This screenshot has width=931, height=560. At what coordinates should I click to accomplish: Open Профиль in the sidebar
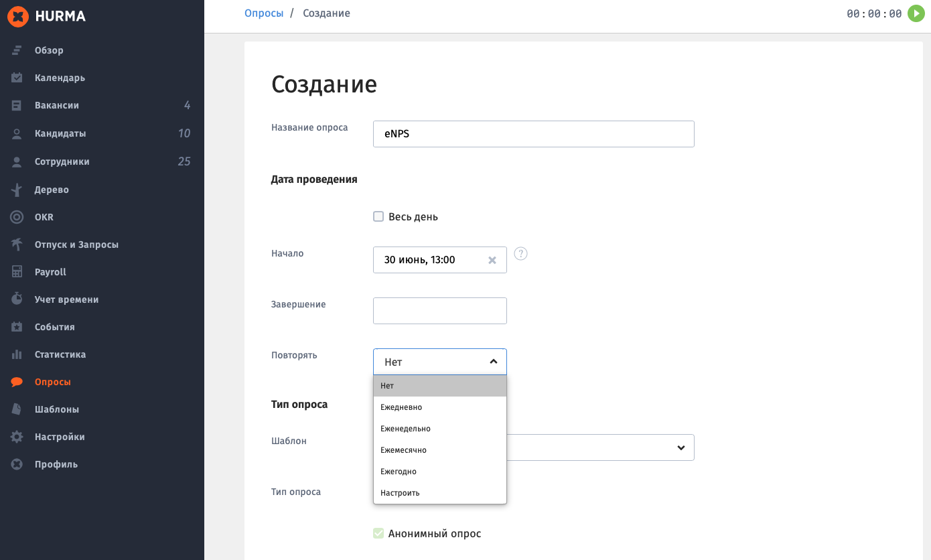coord(56,464)
